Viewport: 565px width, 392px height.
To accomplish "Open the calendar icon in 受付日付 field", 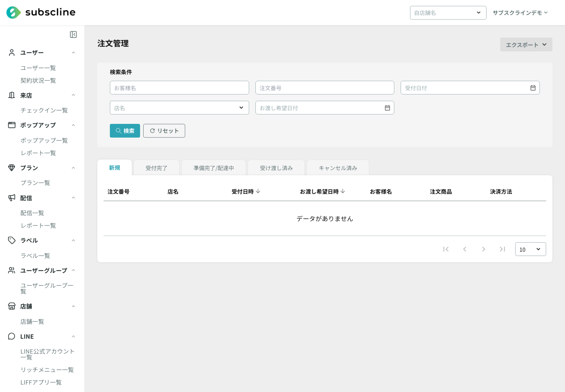I will [x=533, y=88].
